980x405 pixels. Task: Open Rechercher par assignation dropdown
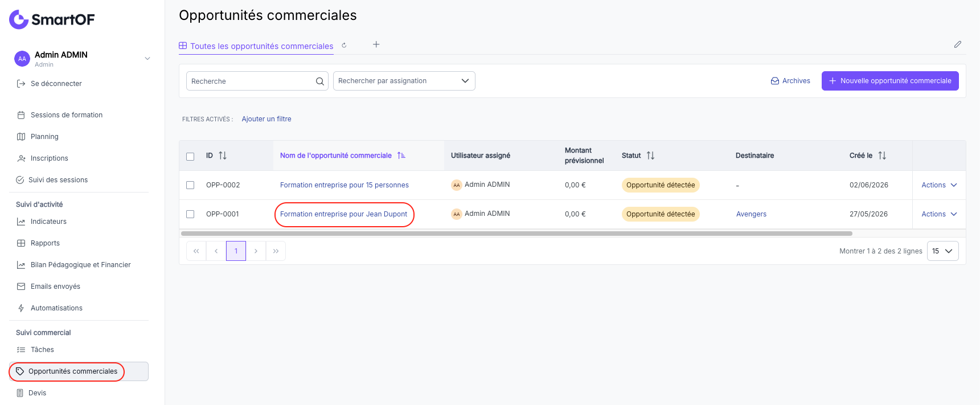[x=404, y=81]
